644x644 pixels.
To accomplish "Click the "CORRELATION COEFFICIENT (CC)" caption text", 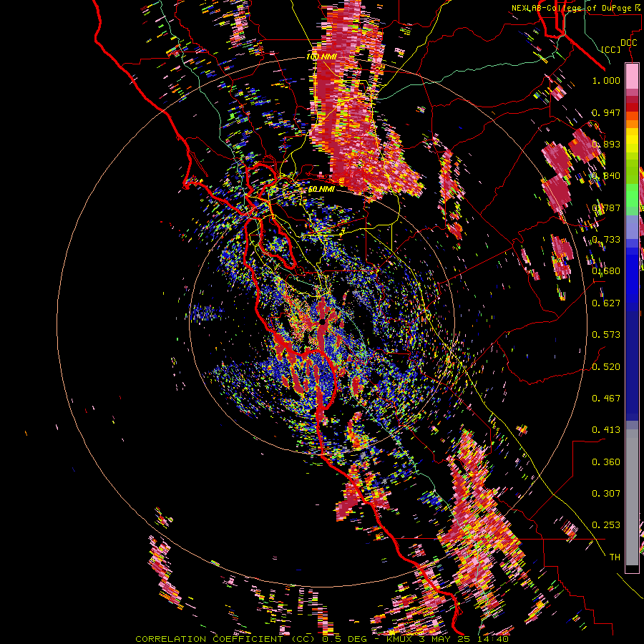I will [x=225, y=639].
